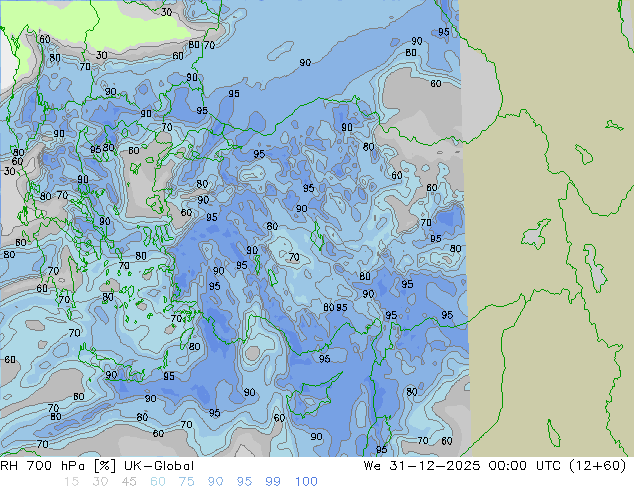Click legend value 95 in the bottom color scale
634x490 pixels.
244,482
